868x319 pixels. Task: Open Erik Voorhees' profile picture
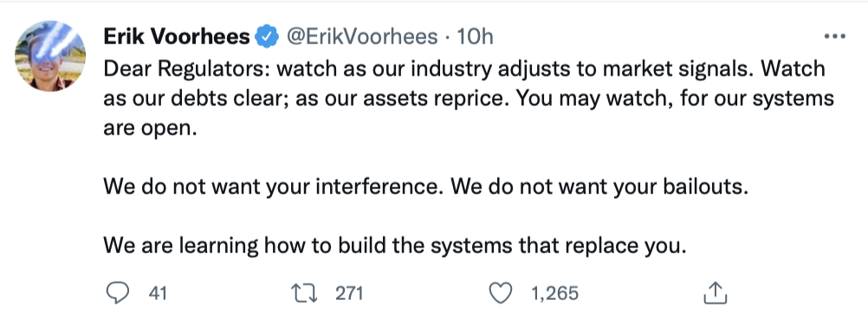point(50,55)
